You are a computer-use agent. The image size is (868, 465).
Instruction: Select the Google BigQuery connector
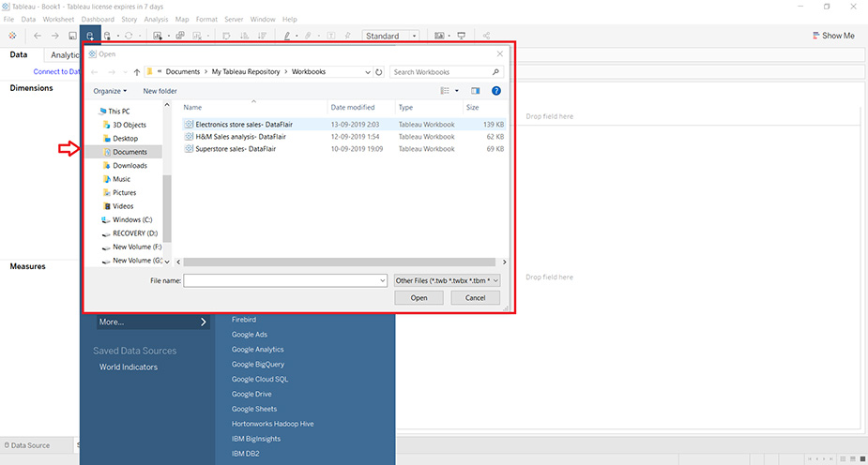(258, 364)
